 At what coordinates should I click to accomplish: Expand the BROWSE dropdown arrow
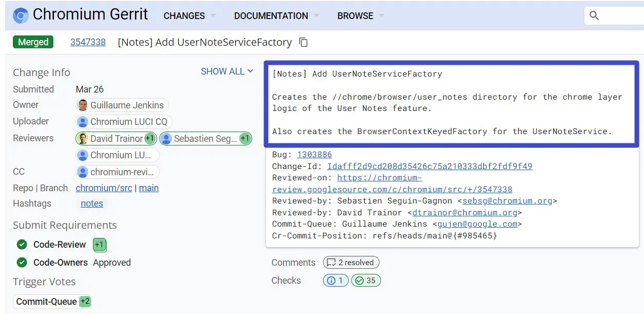point(381,16)
